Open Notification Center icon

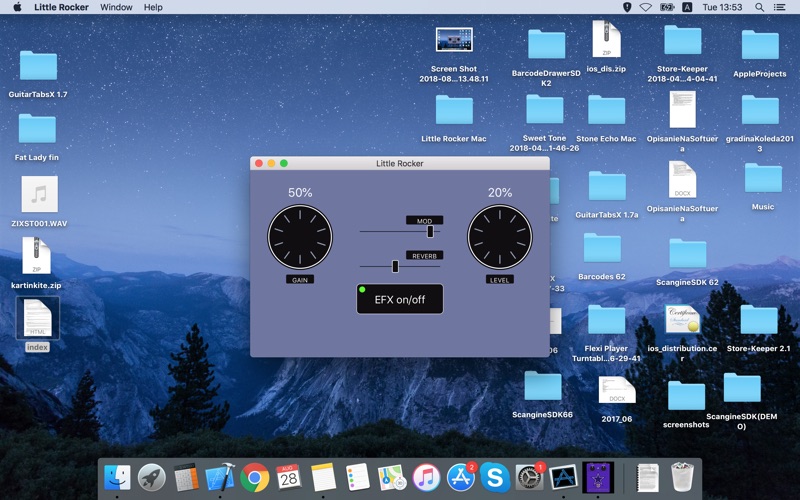point(779,7)
